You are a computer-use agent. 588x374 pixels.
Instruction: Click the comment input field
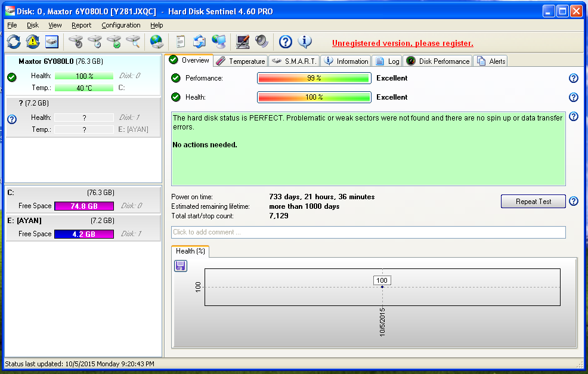pos(368,232)
